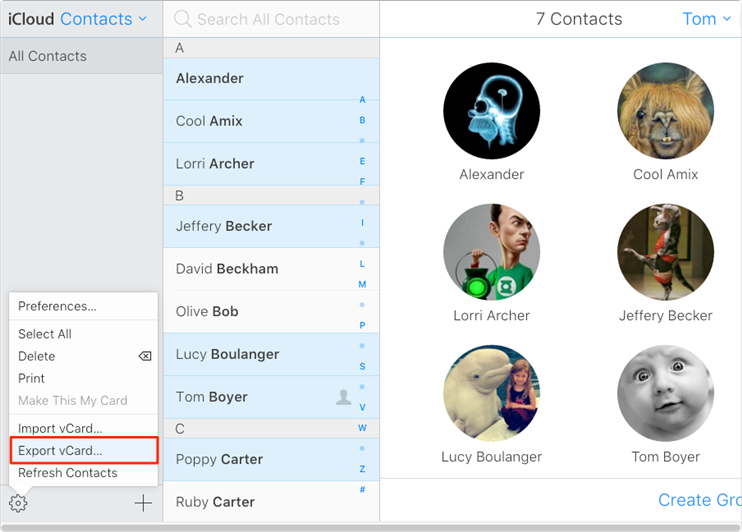Click Jeffery Becker name under avatar
The height and width of the screenshot is (532, 742).
pos(665,316)
